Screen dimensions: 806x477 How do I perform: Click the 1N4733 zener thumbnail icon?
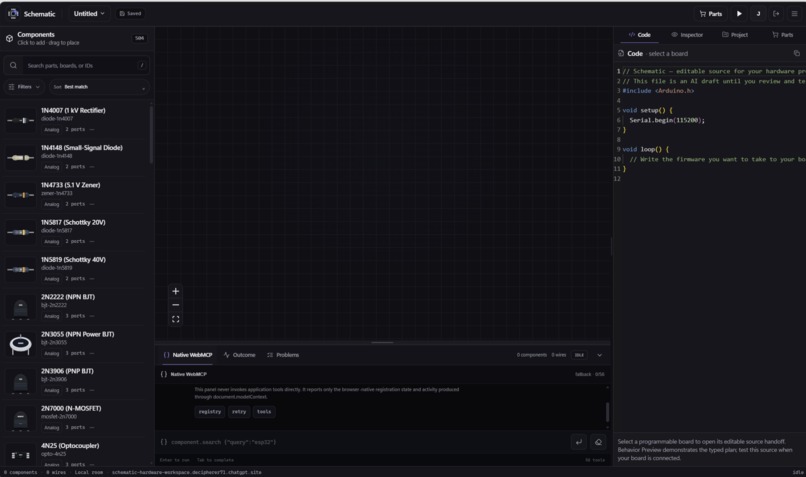pos(21,195)
